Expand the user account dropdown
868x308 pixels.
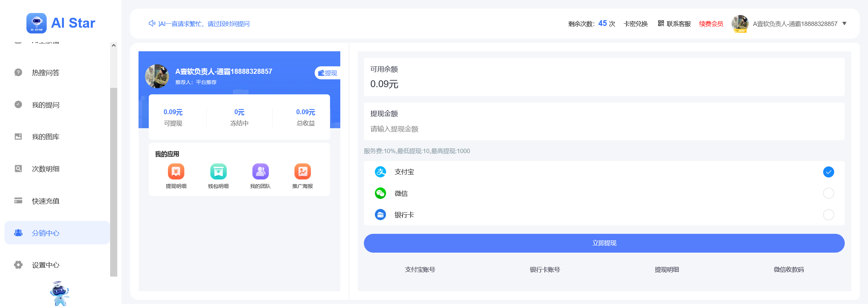(844, 24)
